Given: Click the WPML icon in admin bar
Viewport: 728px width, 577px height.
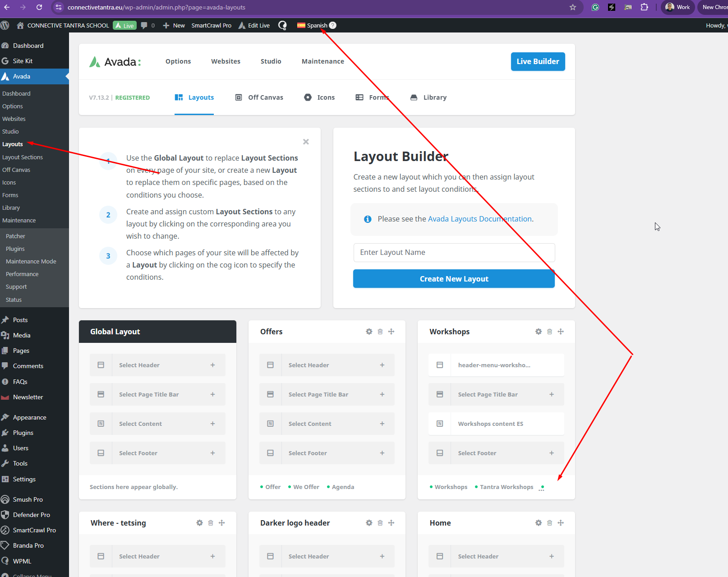Looking at the screenshot, I should pyautogui.click(x=282, y=25).
